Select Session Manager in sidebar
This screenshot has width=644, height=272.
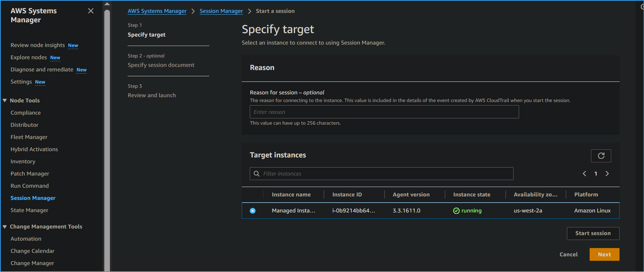33,198
